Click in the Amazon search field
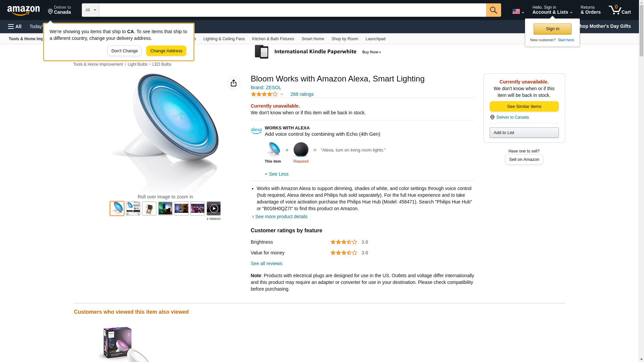644x362 pixels. tap(292, 10)
